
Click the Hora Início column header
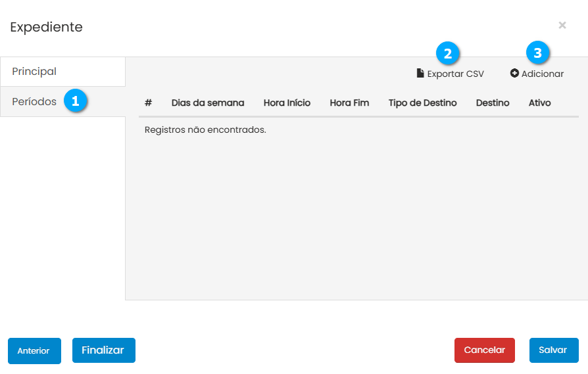pyautogui.click(x=287, y=103)
